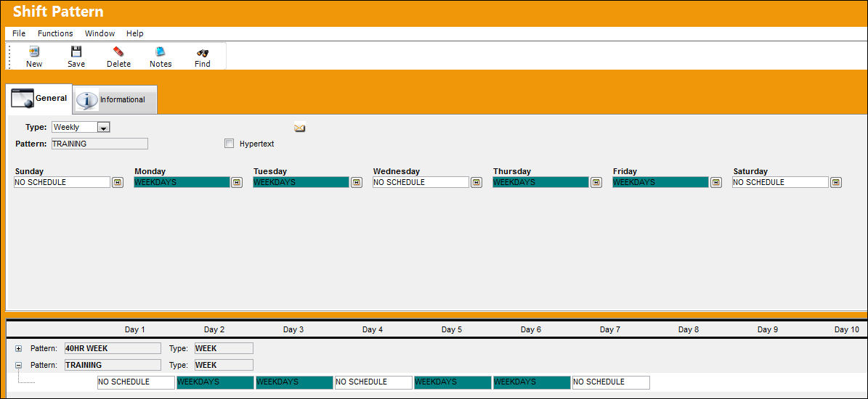
Task: Click the Day 5 column header
Action: [x=452, y=329]
